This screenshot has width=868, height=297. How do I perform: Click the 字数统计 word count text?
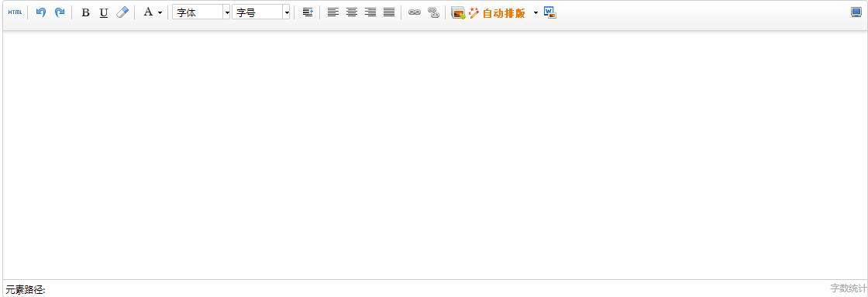pyautogui.click(x=849, y=288)
